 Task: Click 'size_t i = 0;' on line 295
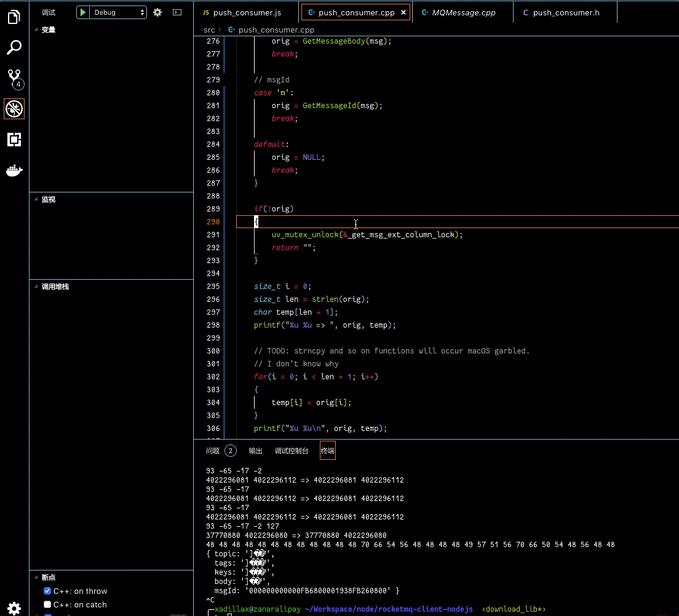[282, 286]
